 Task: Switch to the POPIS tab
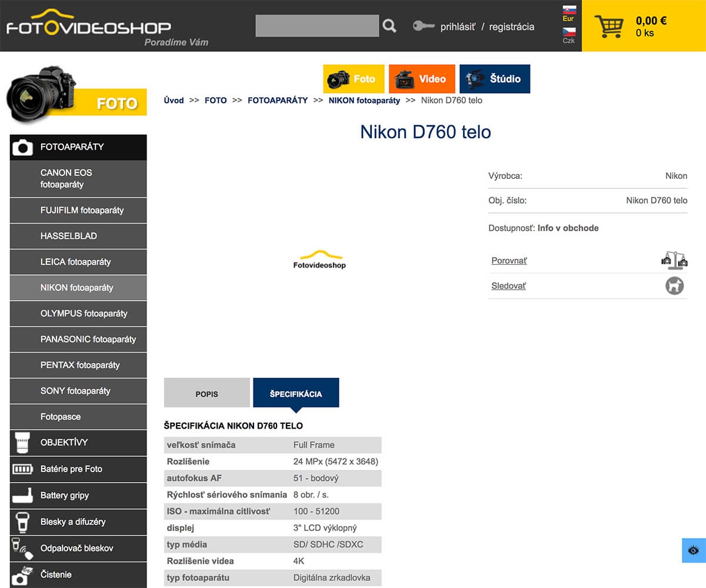pyautogui.click(x=207, y=393)
